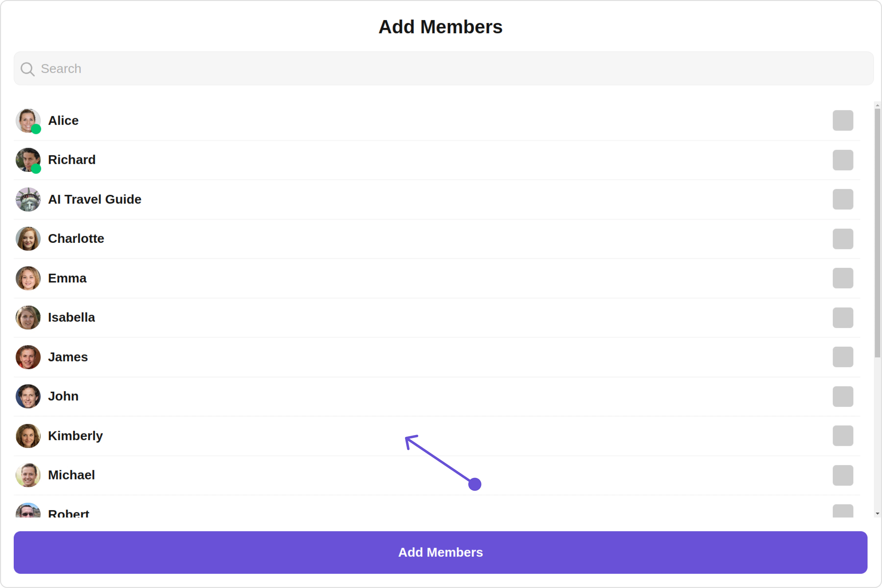This screenshot has width=882, height=588.
Task: Mark John's checkbox
Action: (x=843, y=396)
